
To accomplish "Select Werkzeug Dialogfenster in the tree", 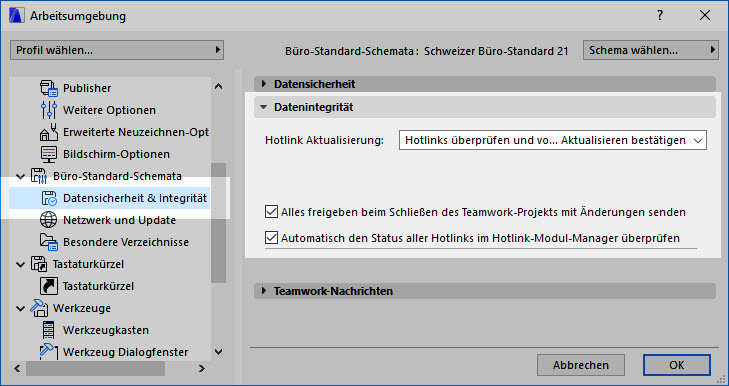I will point(126,352).
